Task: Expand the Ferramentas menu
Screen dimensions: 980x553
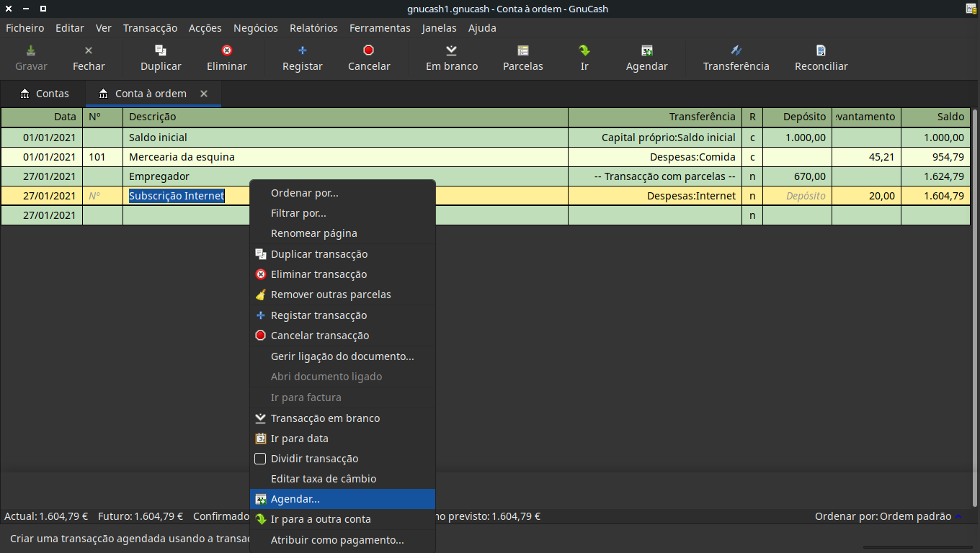Action: (380, 28)
